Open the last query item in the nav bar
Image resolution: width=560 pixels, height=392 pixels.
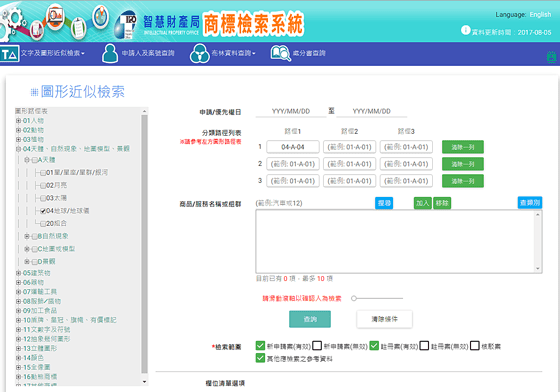tap(309, 54)
